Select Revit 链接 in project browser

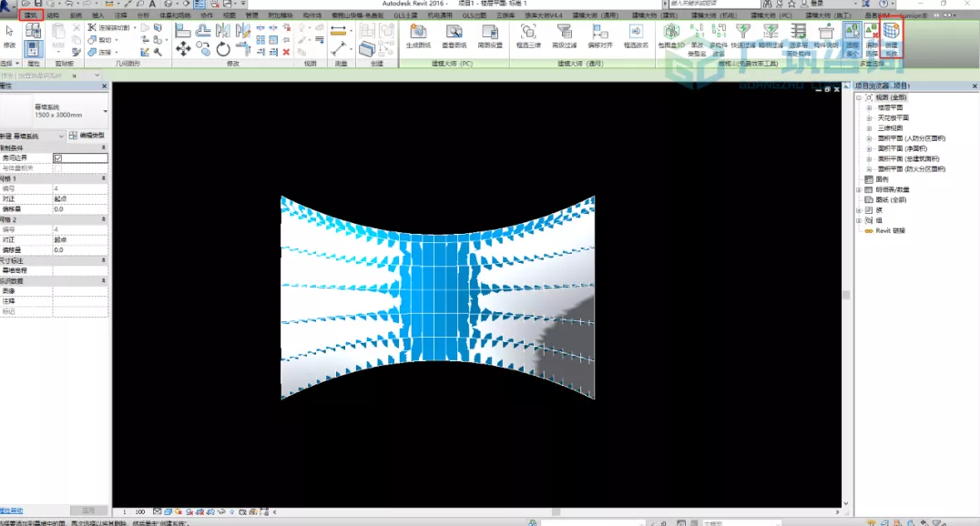[x=890, y=230]
